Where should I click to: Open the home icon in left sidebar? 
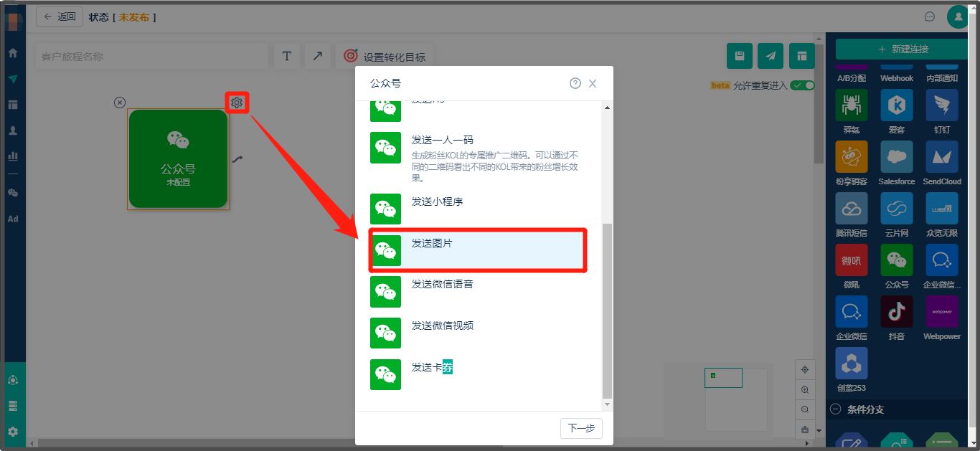point(13,53)
